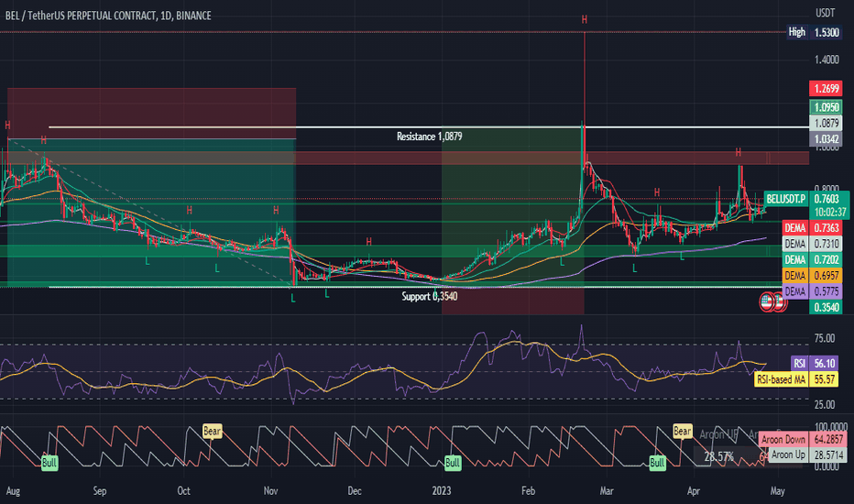
Task: Click the Aroon Down 64.2857 label
Action: coord(803,440)
